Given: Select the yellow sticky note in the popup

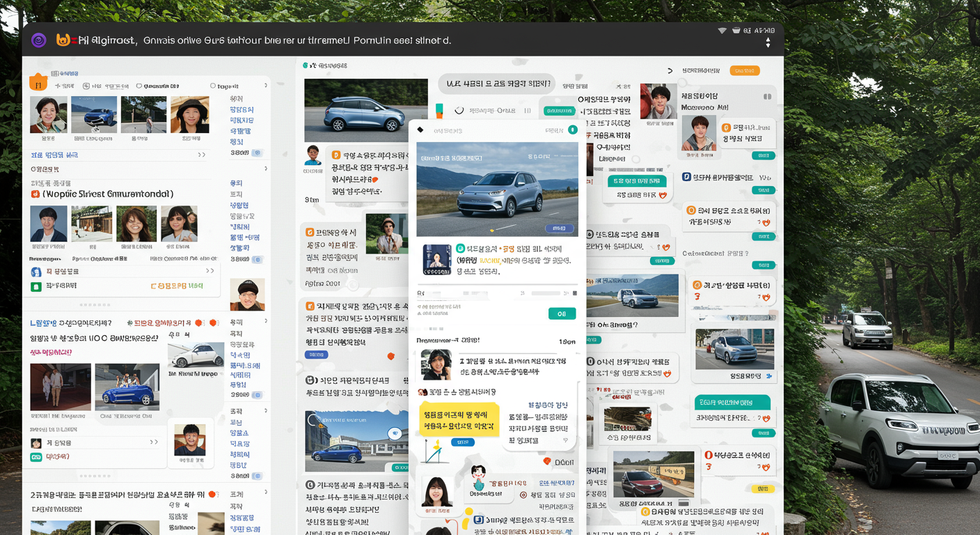Looking at the screenshot, I should point(459,419).
